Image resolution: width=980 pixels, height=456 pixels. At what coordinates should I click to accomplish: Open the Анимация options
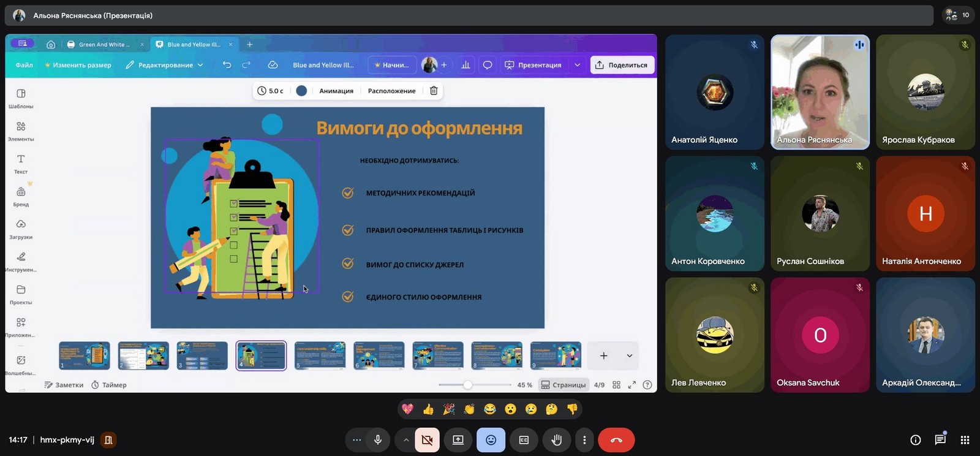tap(336, 91)
